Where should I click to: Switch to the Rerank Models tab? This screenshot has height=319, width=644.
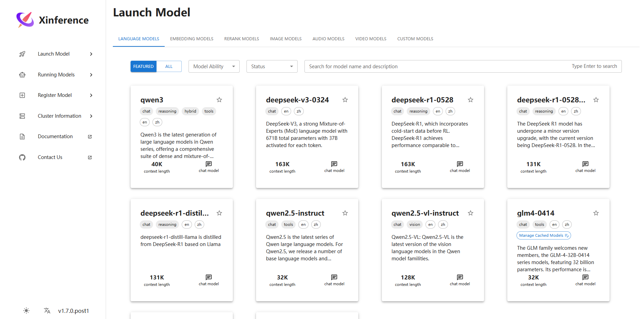click(242, 39)
